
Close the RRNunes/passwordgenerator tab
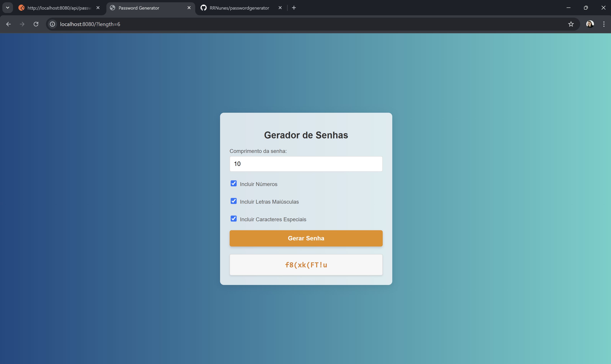(280, 8)
